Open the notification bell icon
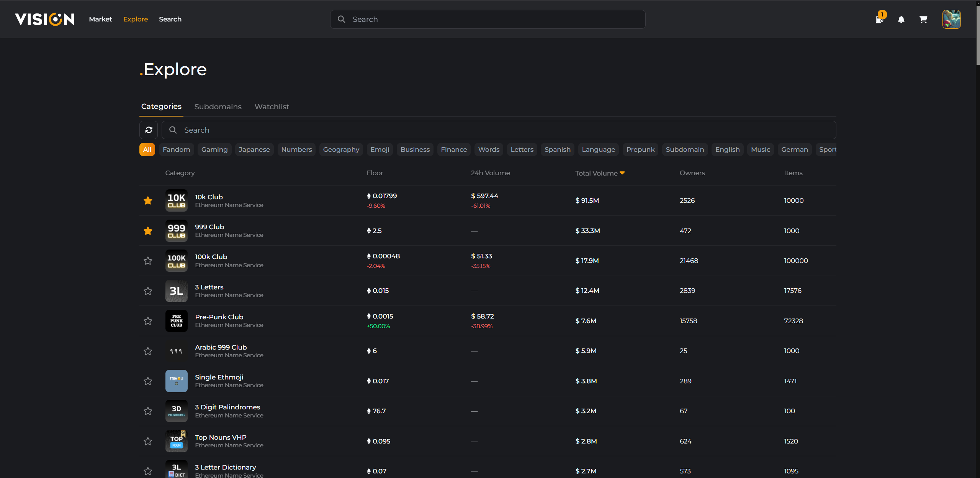Viewport: 980px width, 478px height. [x=901, y=20]
